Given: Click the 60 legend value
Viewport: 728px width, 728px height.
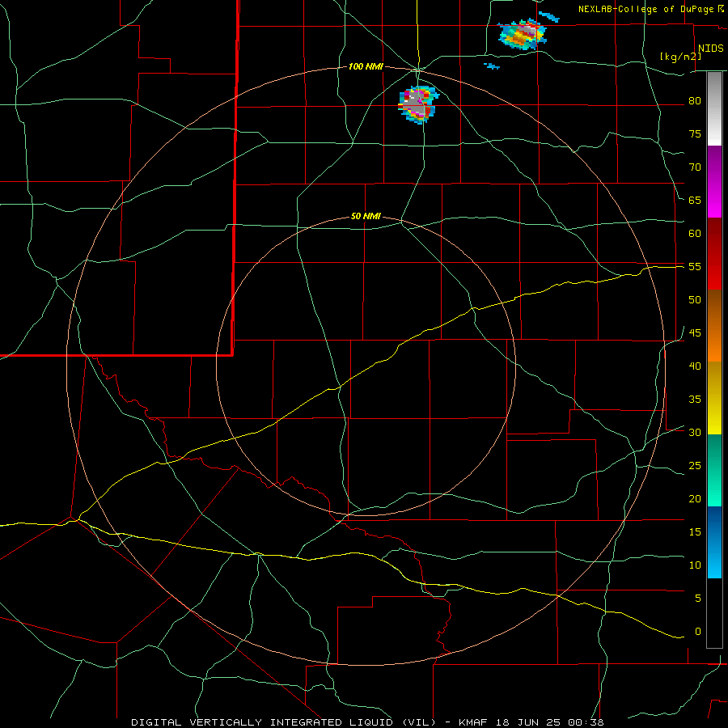Looking at the screenshot, I should click(x=695, y=234).
